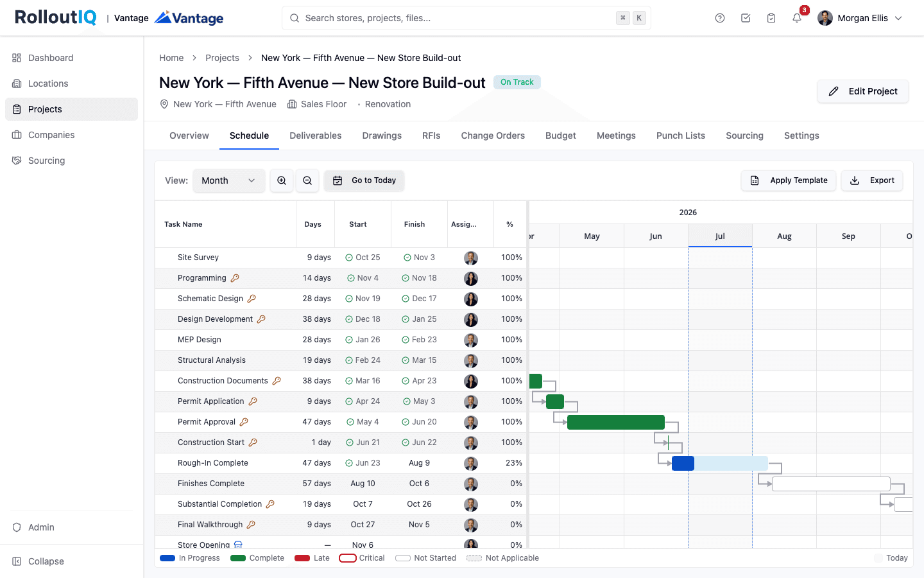Click the help question mark icon
This screenshot has width=924, height=578.
pyautogui.click(x=720, y=18)
